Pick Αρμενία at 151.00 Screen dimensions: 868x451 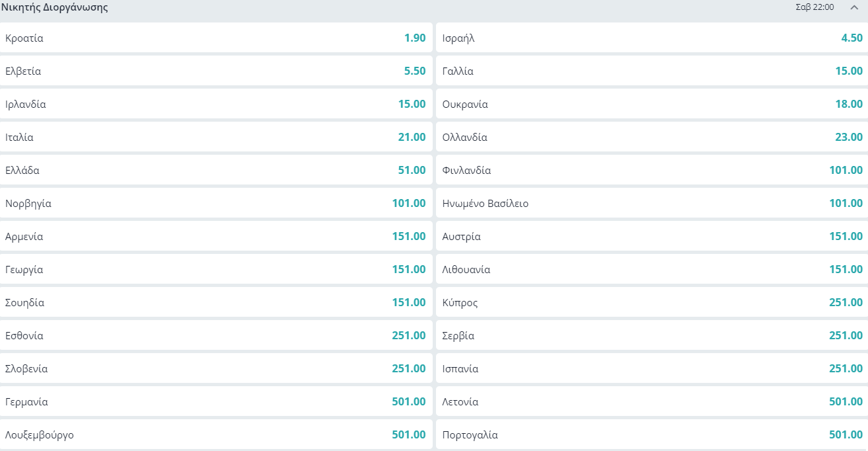(216, 236)
